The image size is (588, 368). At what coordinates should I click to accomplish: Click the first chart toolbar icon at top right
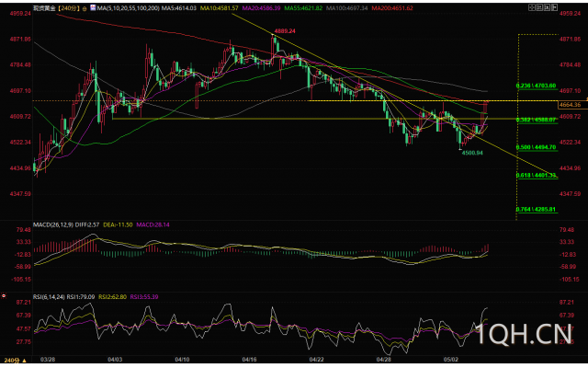tap(531, 7)
